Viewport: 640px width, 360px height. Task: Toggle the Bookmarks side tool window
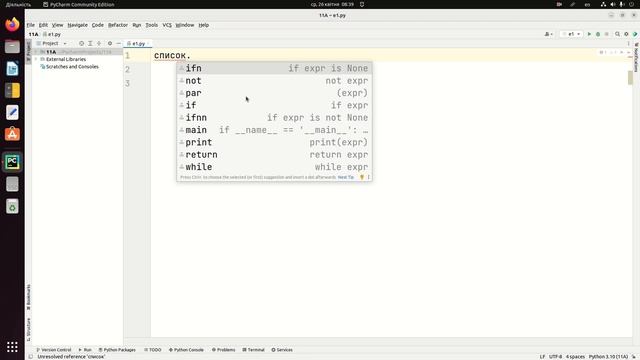pyautogui.click(x=28, y=297)
